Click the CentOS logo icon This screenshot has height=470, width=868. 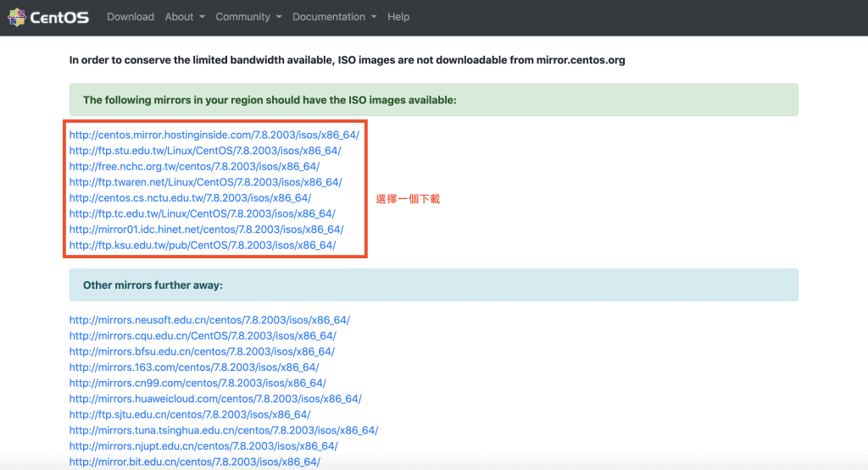point(16,17)
